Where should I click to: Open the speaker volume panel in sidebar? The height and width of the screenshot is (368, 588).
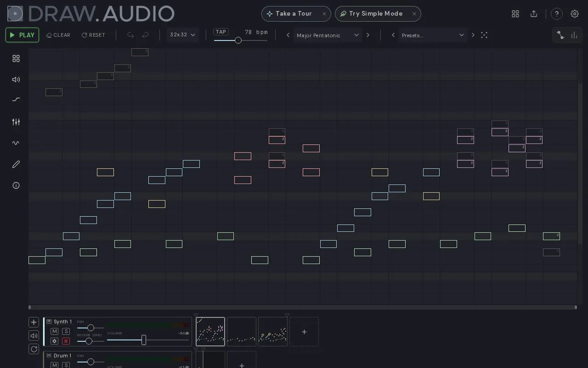16,80
